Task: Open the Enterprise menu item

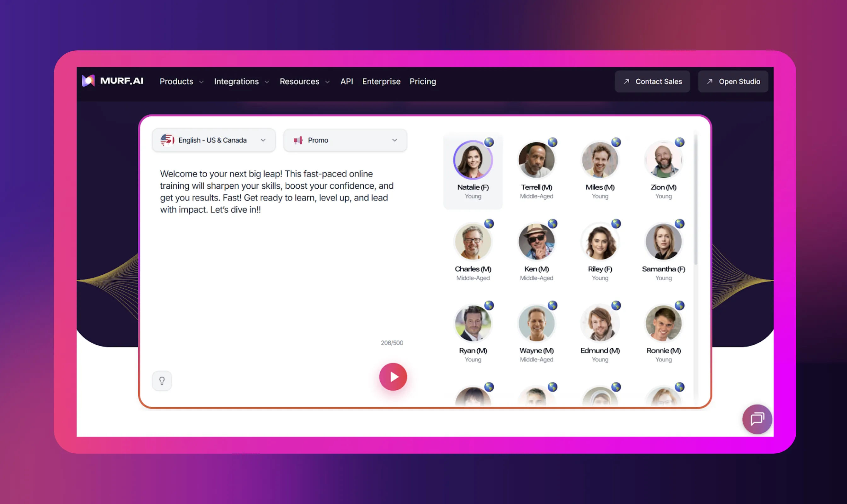Action: (x=381, y=82)
